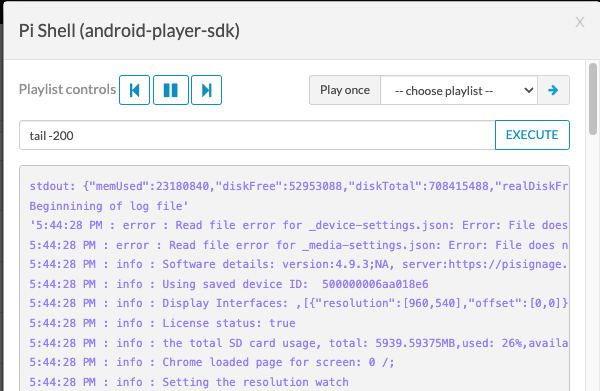Click the Pi Shell (android-player-sdk) title
This screenshot has width=600, height=391.
coord(129,31)
